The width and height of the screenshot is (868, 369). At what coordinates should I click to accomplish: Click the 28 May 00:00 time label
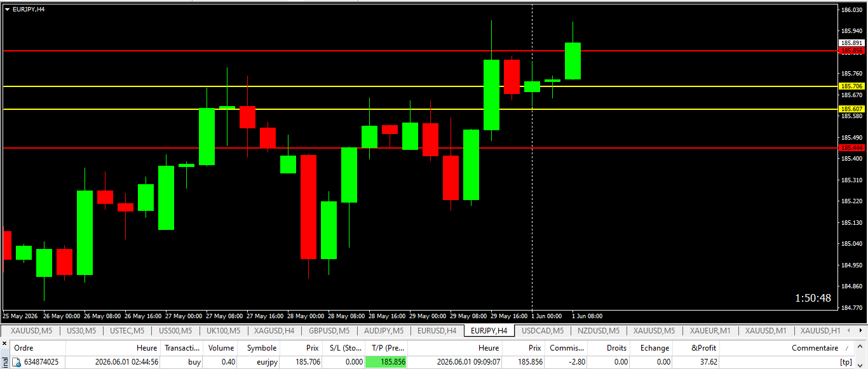(307, 316)
